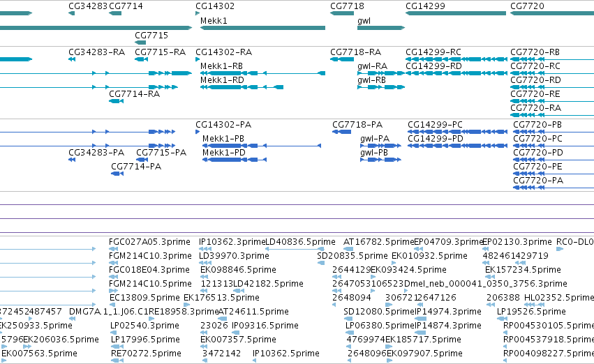Select the gwl gene label
The image size is (594, 364).
pyautogui.click(x=364, y=21)
